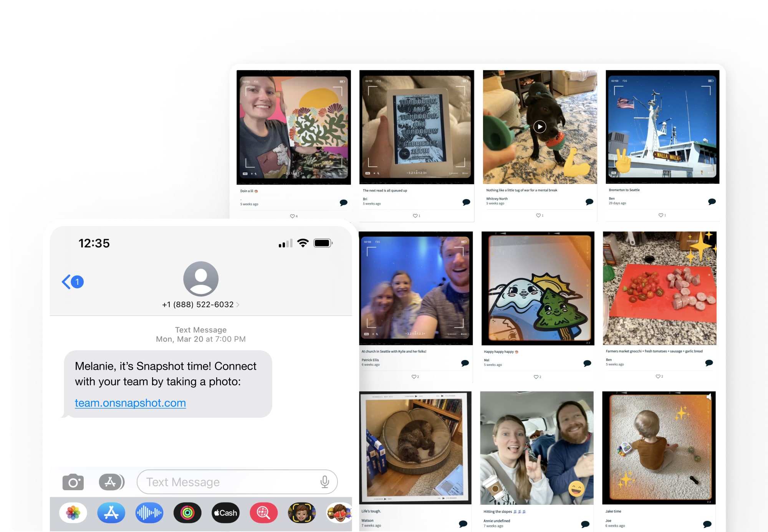Open the Happy happy happy cartoon photo
Viewport: 768px width, 532px height.
coord(538,288)
